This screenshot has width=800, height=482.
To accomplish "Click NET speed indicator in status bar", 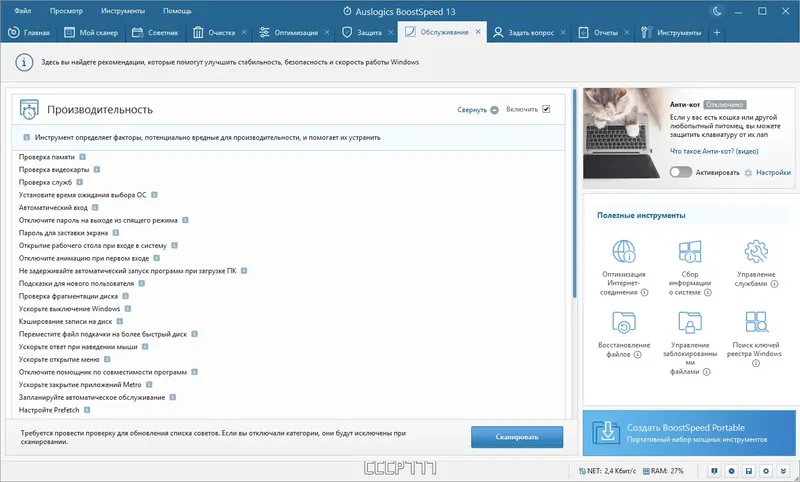I will pos(608,471).
